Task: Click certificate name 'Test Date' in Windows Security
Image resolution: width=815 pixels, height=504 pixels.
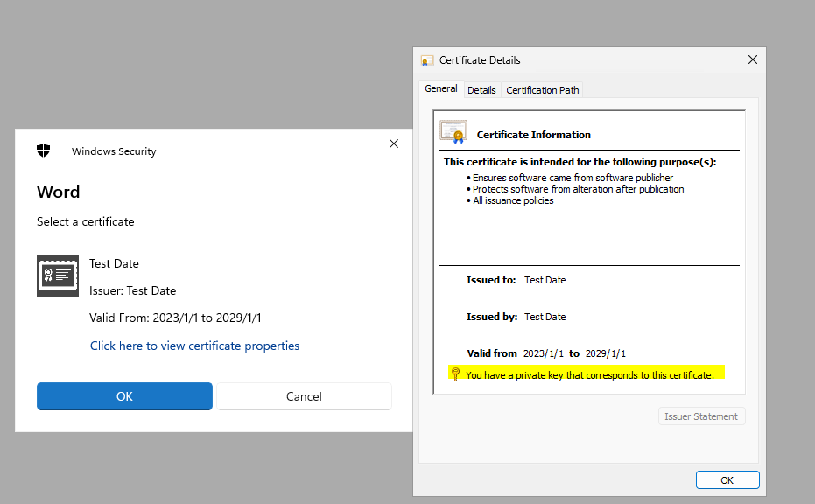Action: coord(115,263)
